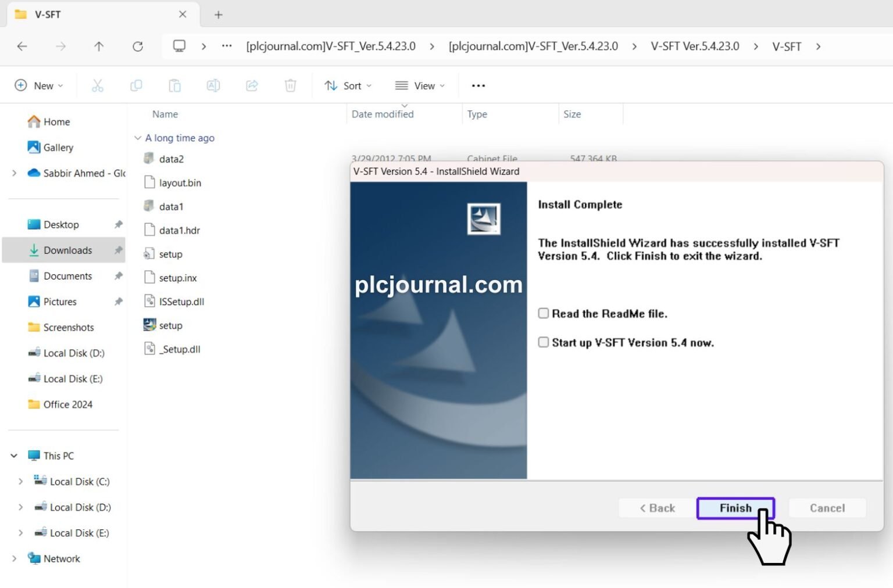This screenshot has width=893, height=588.
Task: Click the Delete trash icon
Action: (290, 86)
